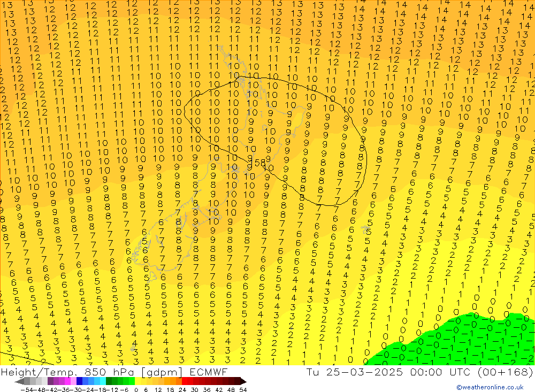Click the '(00+168)' forecast hour label
Viewport: 535px width, 392px height.
(x=506, y=372)
